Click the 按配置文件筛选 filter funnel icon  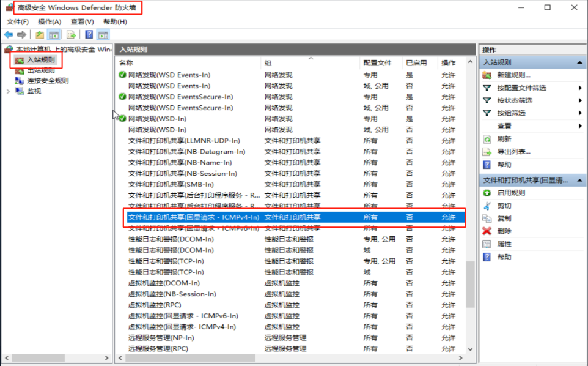[x=487, y=88]
